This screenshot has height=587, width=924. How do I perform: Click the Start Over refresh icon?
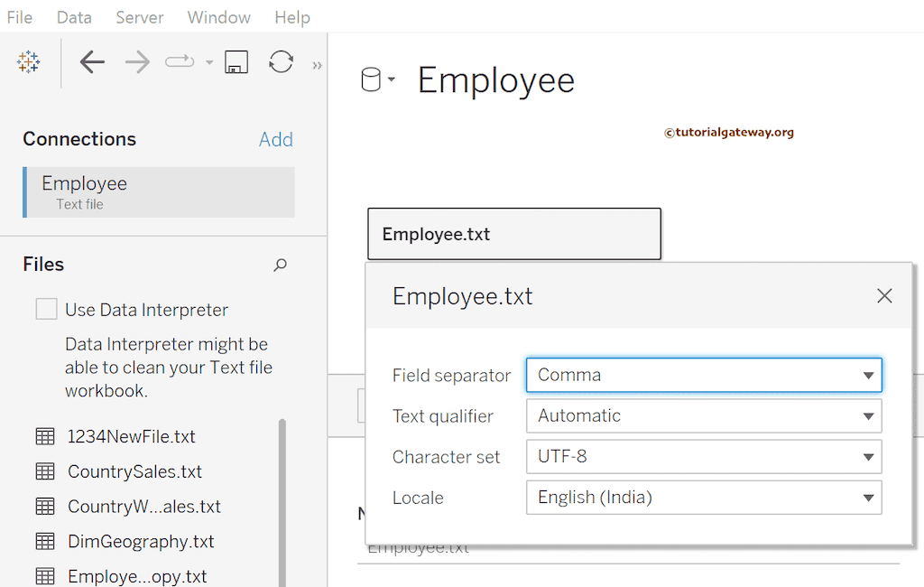pyautogui.click(x=281, y=61)
